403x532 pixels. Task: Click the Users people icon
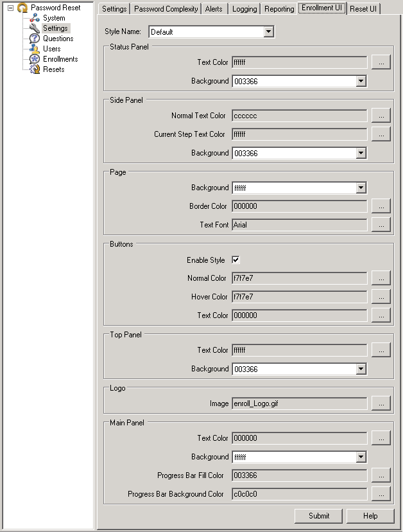coord(34,49)
